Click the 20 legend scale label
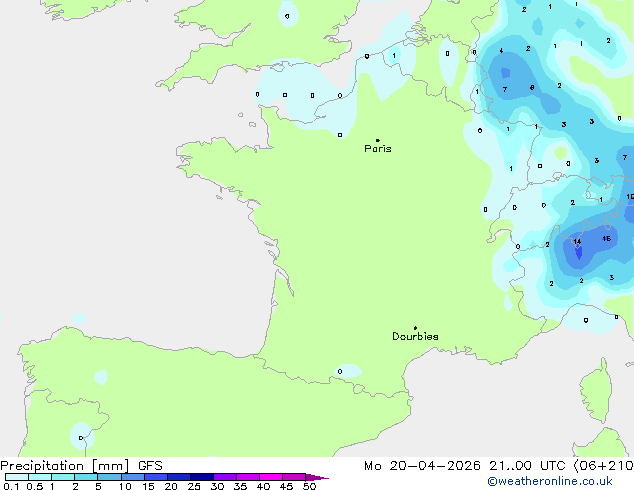Image resolution: width=634 pixels, height=490 pixels. tap(171, 486)
